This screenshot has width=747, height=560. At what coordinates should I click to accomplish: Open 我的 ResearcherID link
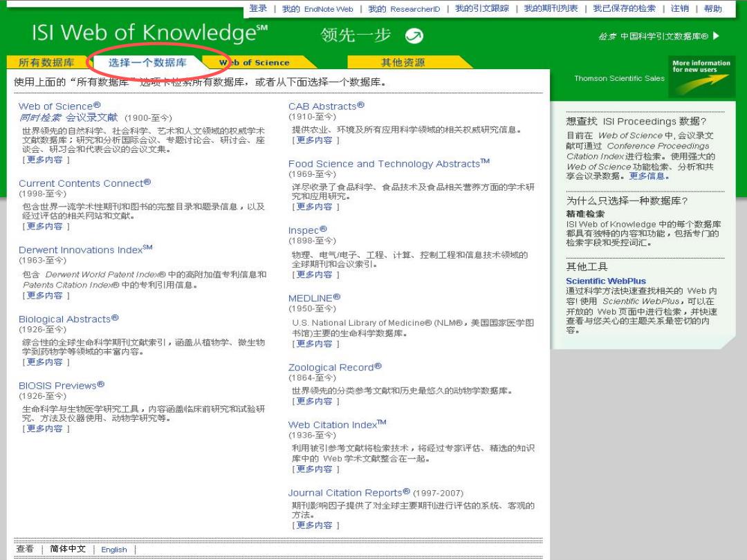click(404, 8)
